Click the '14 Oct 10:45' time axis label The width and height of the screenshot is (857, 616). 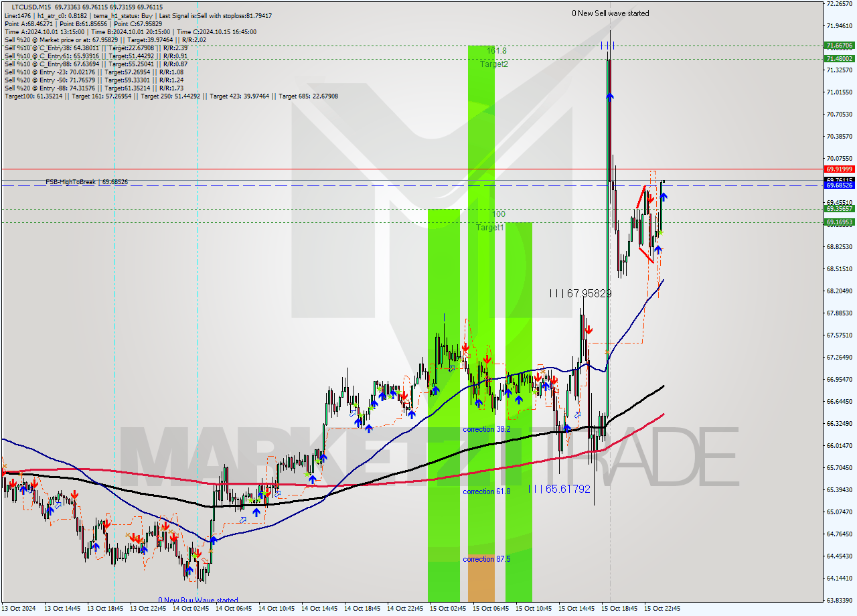coord(276,609)
